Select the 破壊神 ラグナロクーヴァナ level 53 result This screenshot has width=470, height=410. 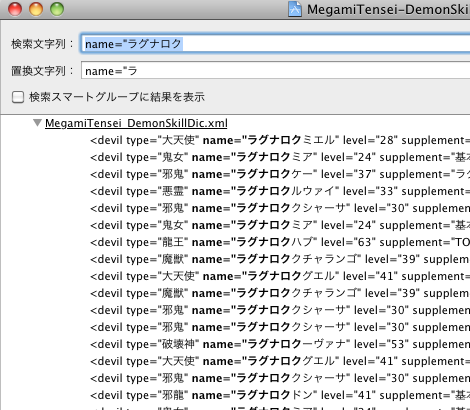coord(280,344)
